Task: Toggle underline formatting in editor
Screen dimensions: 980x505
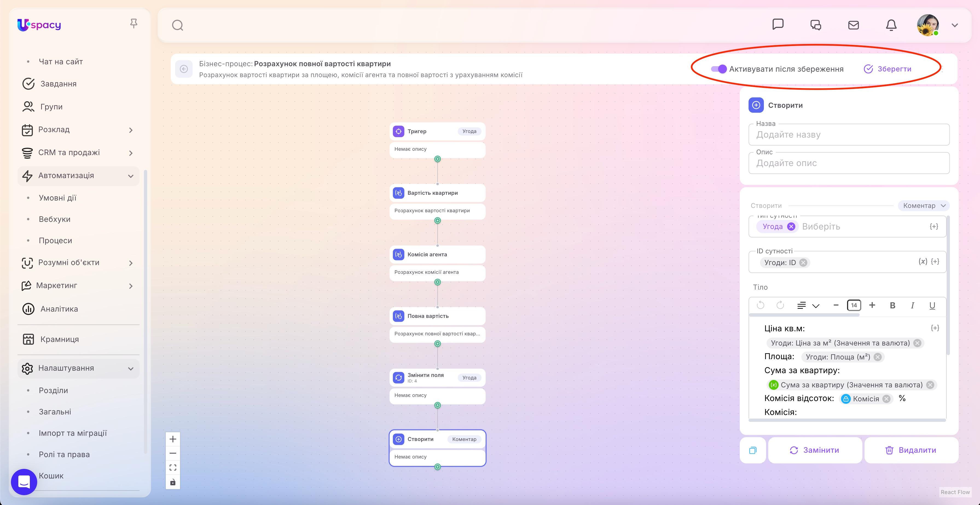Action: 932,305
